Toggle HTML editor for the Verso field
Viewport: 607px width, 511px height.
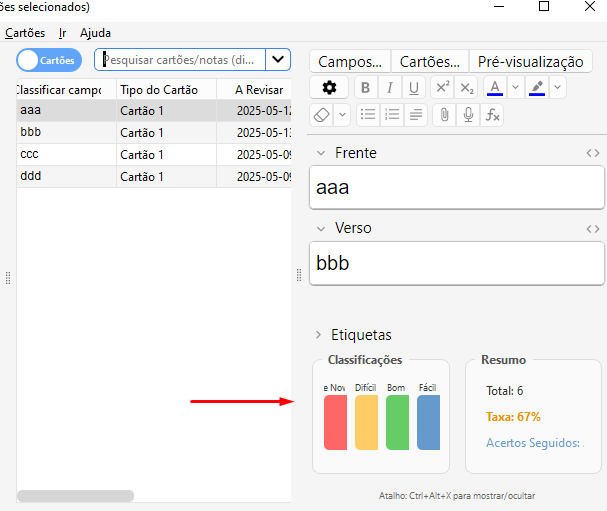tap(593, 229)
